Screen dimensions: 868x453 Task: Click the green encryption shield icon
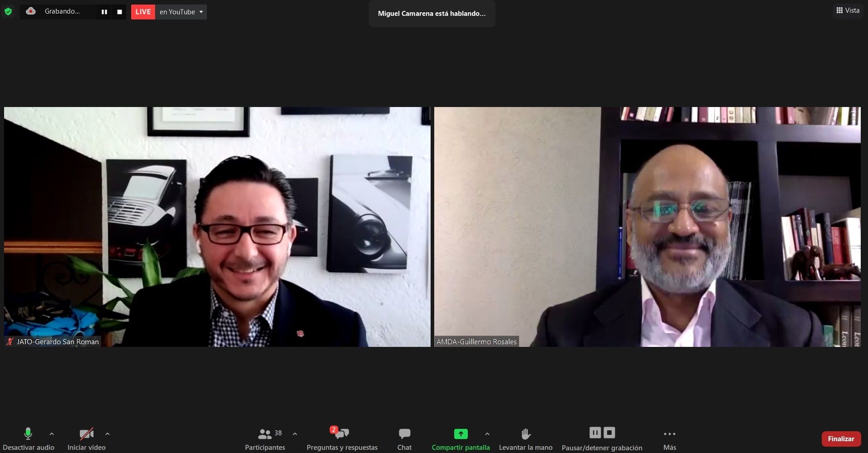[8, 12]
